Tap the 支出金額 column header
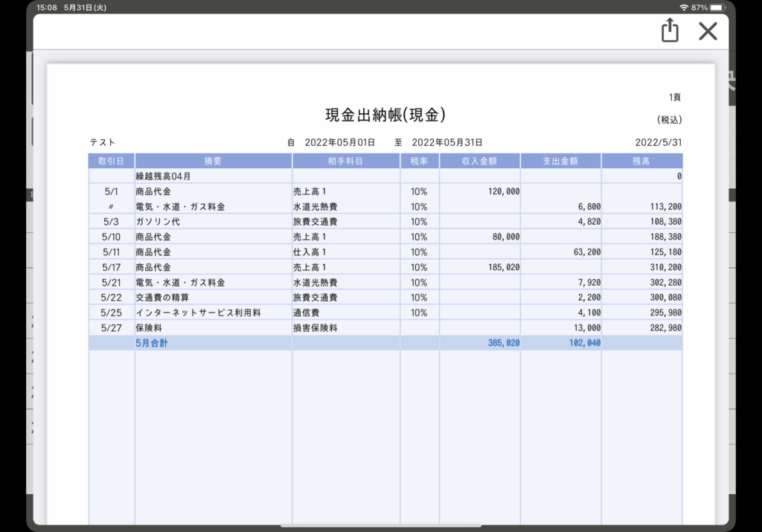 point(561,161)
